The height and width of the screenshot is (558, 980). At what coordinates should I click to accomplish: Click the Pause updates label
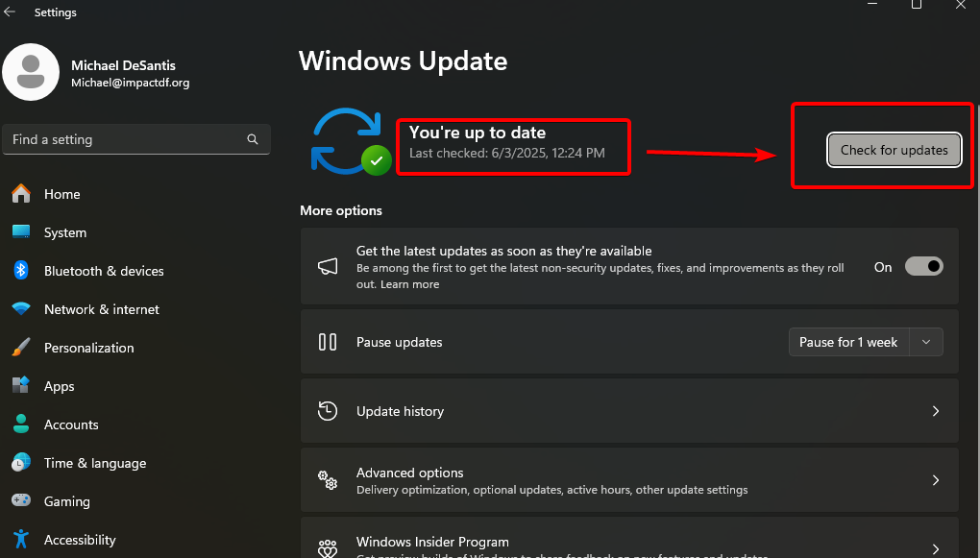pos(400,342)
